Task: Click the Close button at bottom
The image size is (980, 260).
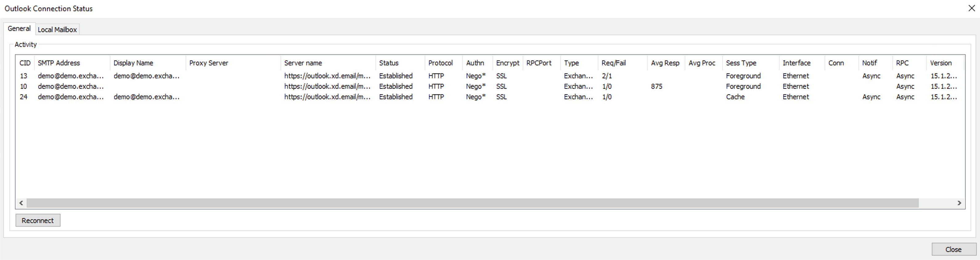Action: point(953,249)
